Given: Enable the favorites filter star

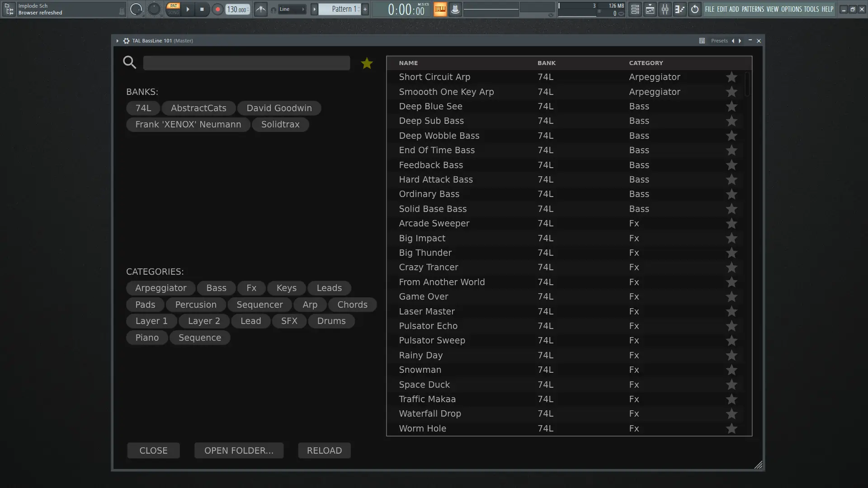Looking at the screenshot, I should (x=367, y=63).
